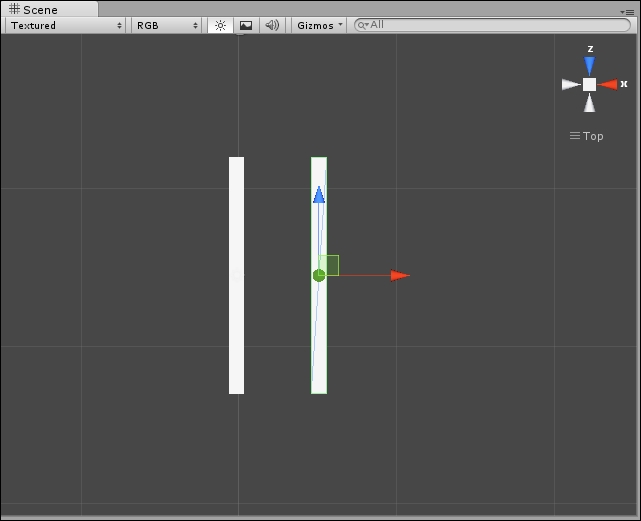This screenshot has width=641, height=521.
Task: Click the blue Z axis cone on orientation gizmo
Action: 589,65
